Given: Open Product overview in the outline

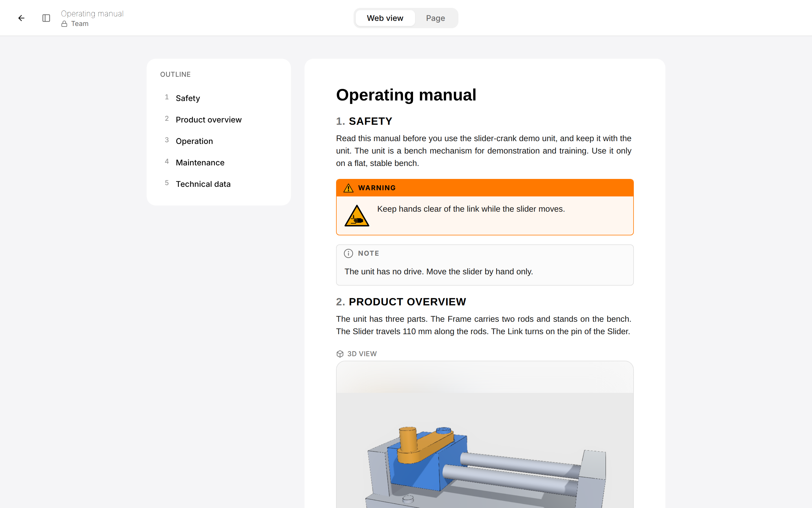Looking at the screenshot, I should (219, 120).
